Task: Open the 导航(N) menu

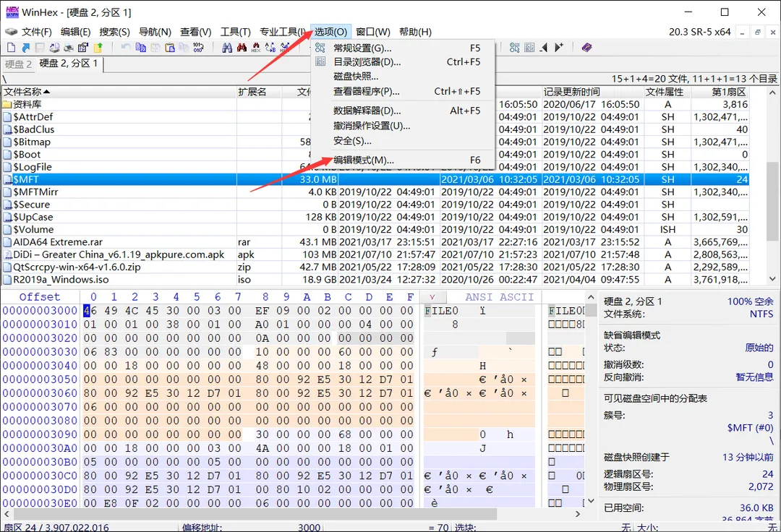Action: coord(155,32)
